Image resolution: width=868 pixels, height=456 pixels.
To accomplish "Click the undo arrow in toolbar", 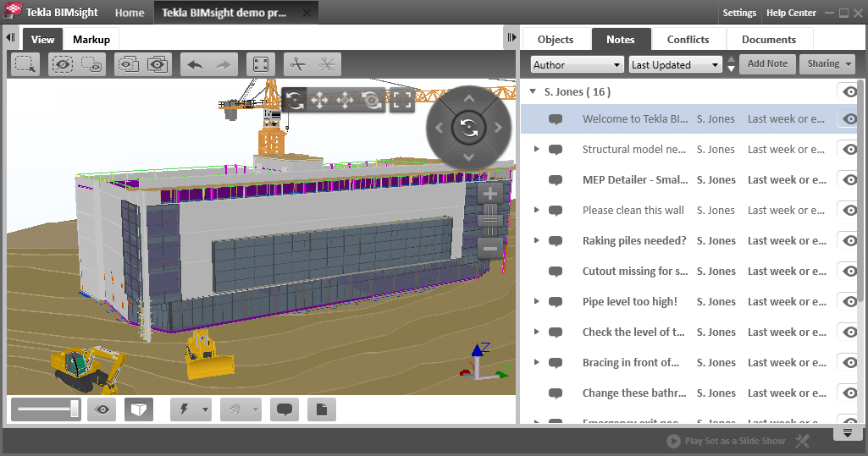I will 195,64.
